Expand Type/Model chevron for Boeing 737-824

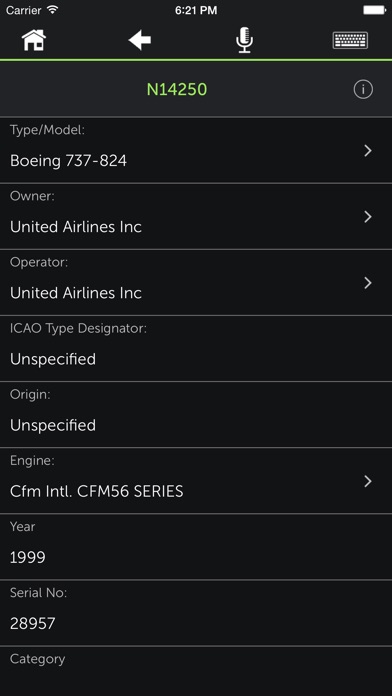368,151
